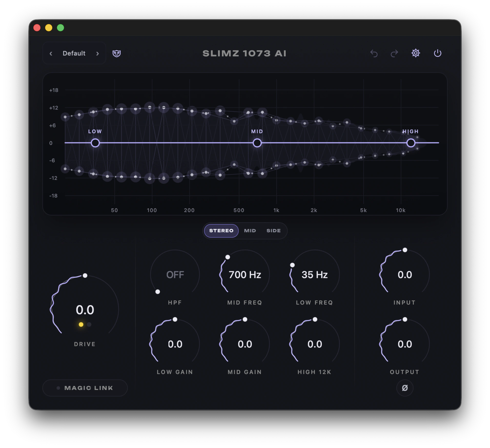
Task: Open the settings gear
Action: pos(416,53)
